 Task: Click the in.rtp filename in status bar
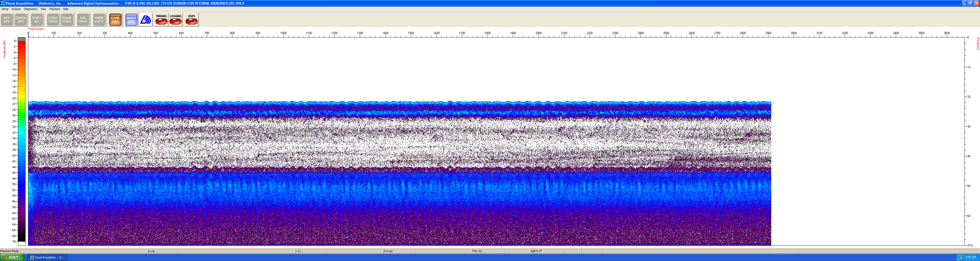[151, 251]
